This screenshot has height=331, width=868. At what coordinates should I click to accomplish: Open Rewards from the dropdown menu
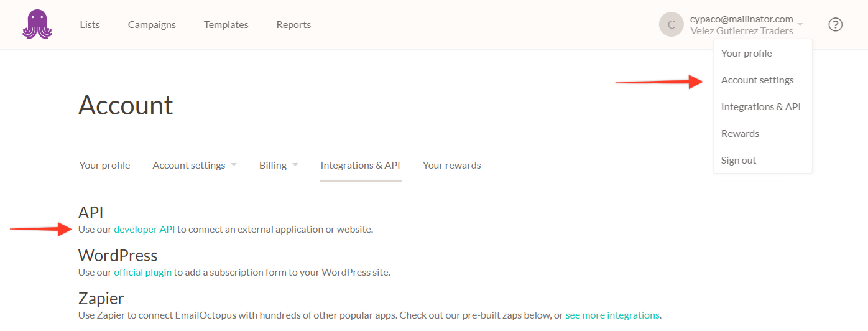click(740, 134)
